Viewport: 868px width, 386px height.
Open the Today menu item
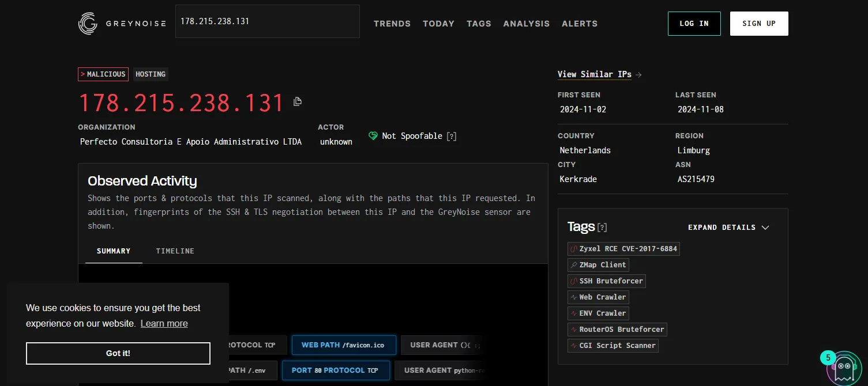point(438,24)
